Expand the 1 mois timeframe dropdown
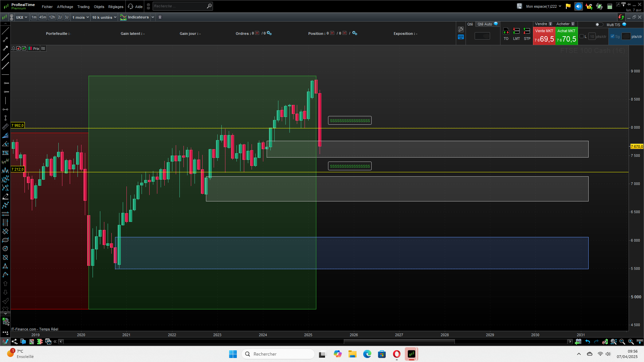Screen dimensions: 644x362 (x=80, y=17)
